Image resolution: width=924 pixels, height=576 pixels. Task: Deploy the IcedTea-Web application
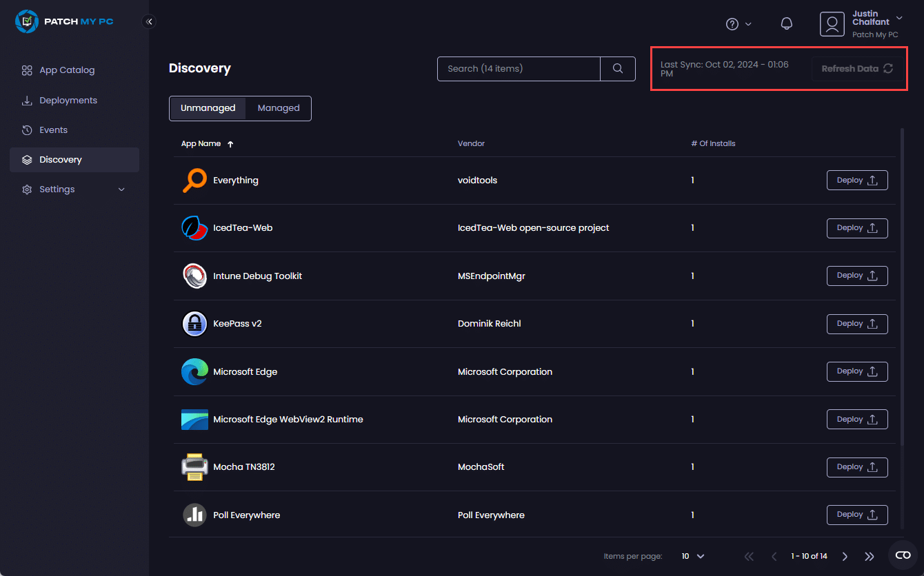(856, 228)
